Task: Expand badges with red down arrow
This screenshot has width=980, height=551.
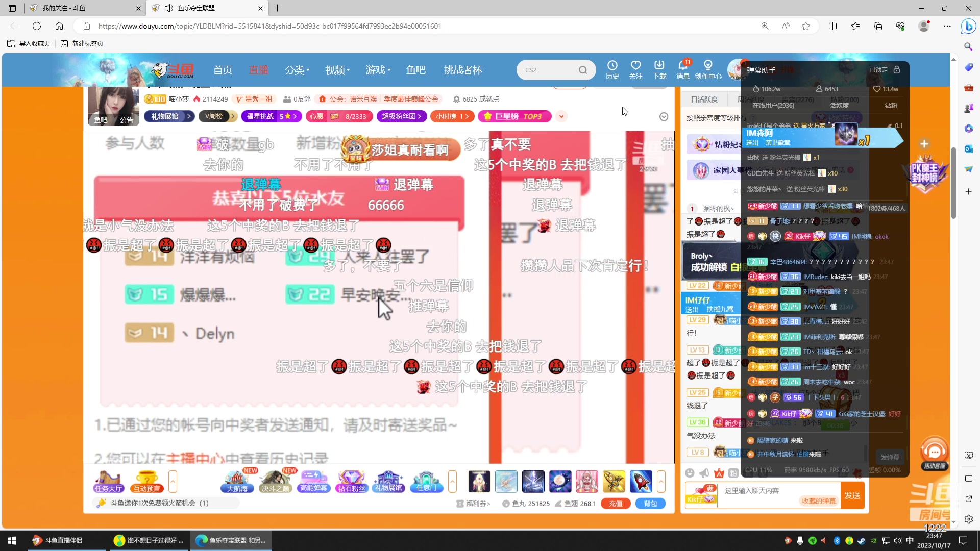Action: tap(561, 116)
